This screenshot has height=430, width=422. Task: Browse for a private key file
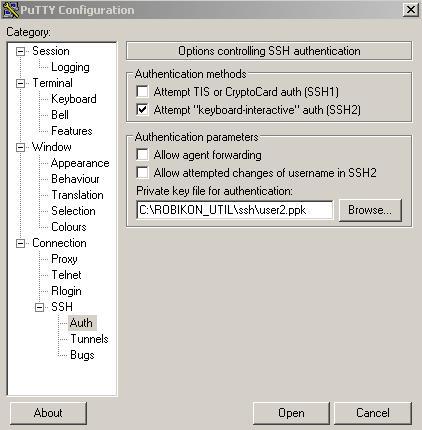(370, 210)
